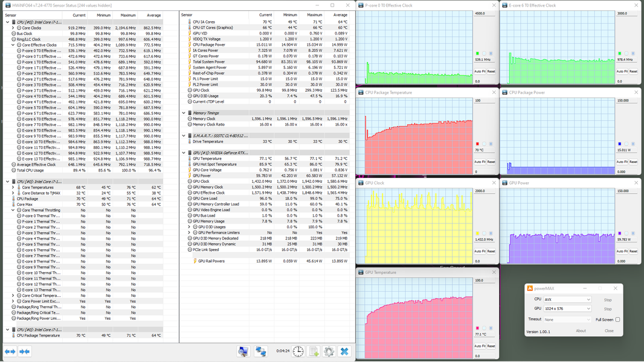Expand the GPU Performance Limiters node

pos(189,232)
